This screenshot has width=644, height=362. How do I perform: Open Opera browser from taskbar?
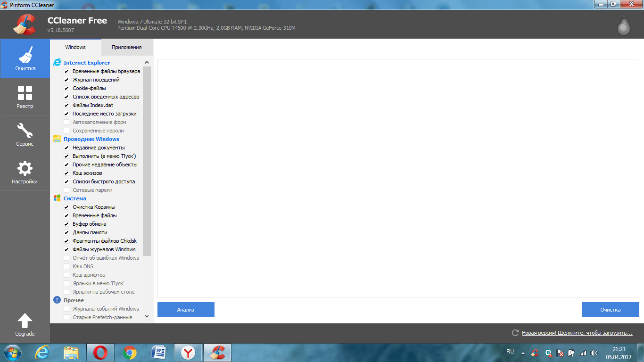click(100, 352)
